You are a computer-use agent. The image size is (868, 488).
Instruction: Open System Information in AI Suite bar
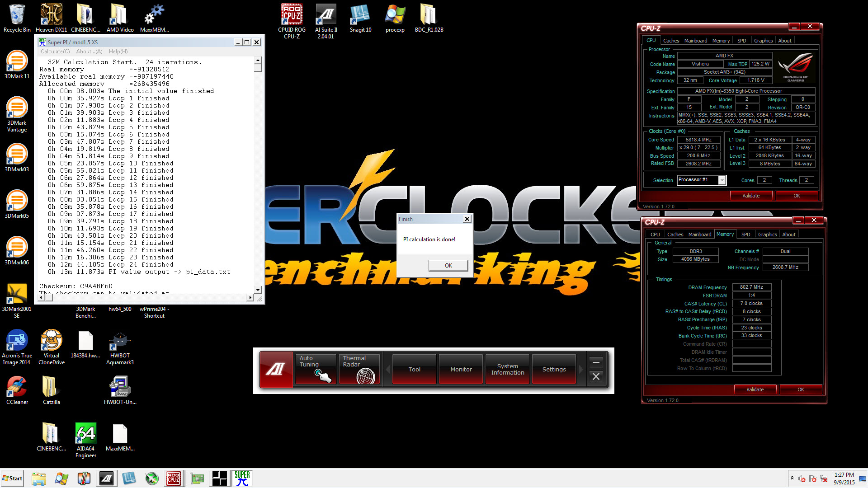(x=507, y=369)
